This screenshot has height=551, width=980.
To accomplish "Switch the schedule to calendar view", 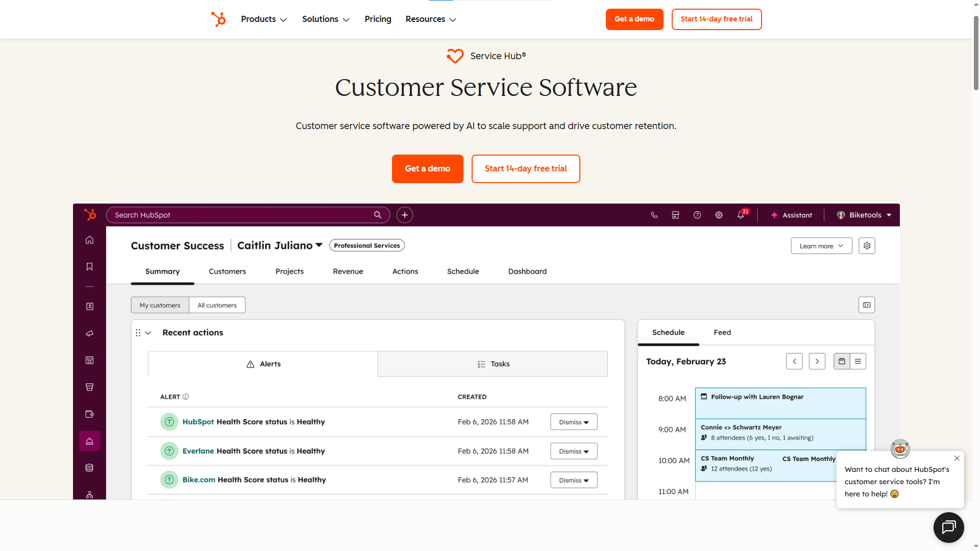I will coord(842,361).
